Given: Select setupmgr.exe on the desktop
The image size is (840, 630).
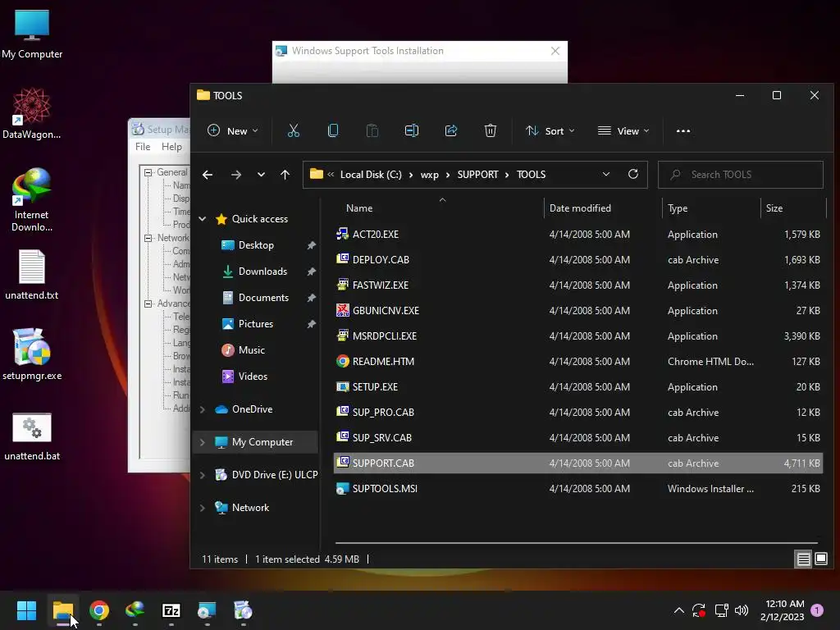Looking at the screenshot, I should click(32, 354).
